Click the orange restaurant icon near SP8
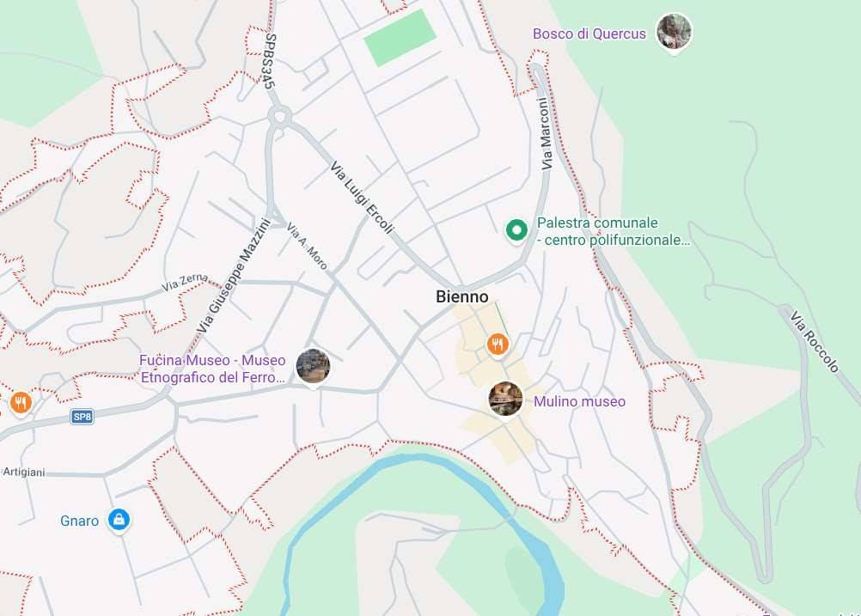861x616 pixels. (x=21, y=404)
